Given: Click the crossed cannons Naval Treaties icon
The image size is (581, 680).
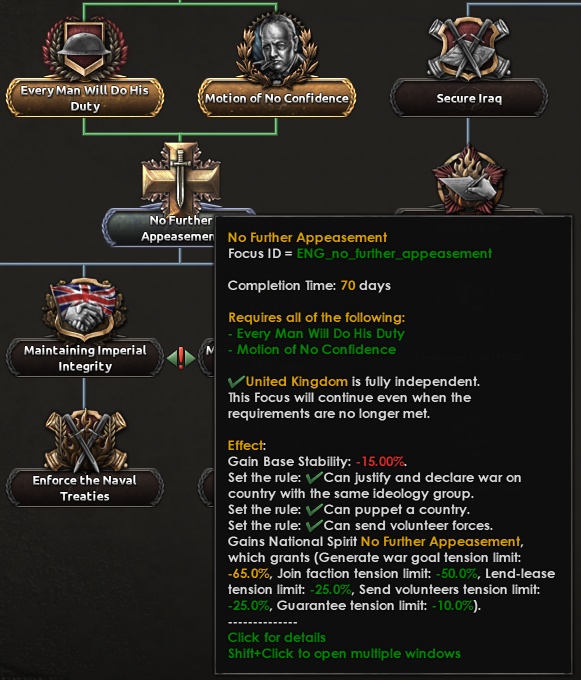Looking at the screenshot, I should click(x=85, y=440).
